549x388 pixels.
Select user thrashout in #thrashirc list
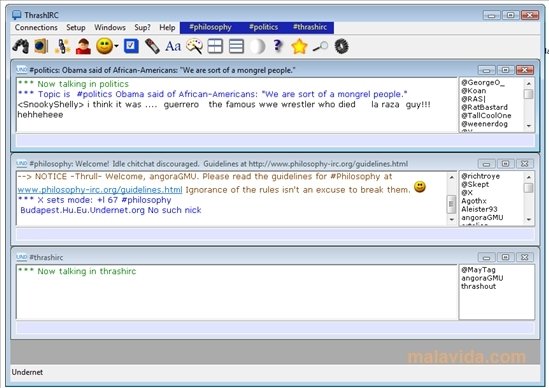click(478, 286)
